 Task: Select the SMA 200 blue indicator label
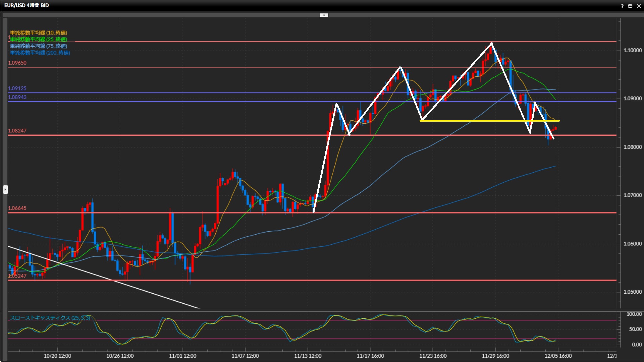(x=40, y=53)
